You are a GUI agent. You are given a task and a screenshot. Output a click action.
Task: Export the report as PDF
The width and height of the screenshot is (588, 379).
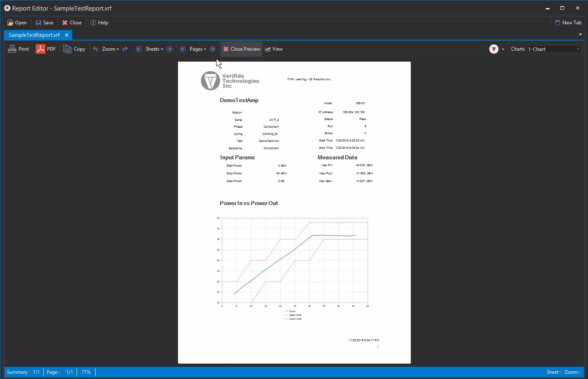(x=46, y=49)
